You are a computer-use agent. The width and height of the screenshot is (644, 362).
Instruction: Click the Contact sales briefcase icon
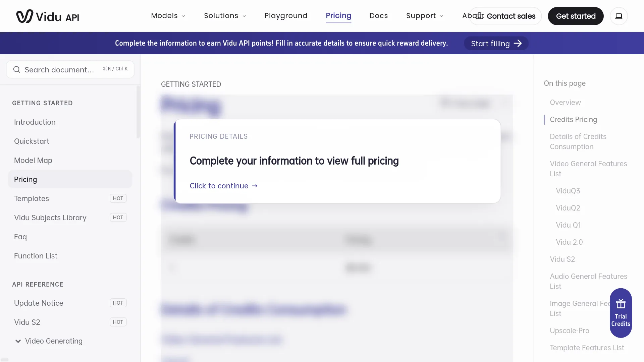coord(480,16)
